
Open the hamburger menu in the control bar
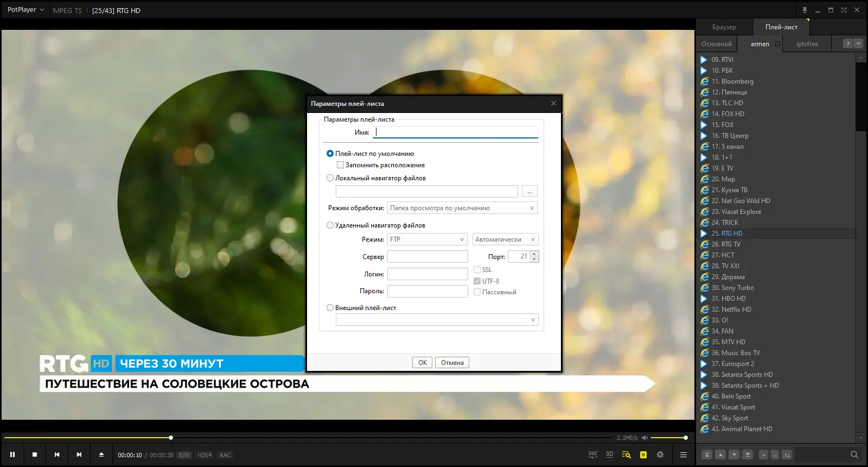coord(684,455)
